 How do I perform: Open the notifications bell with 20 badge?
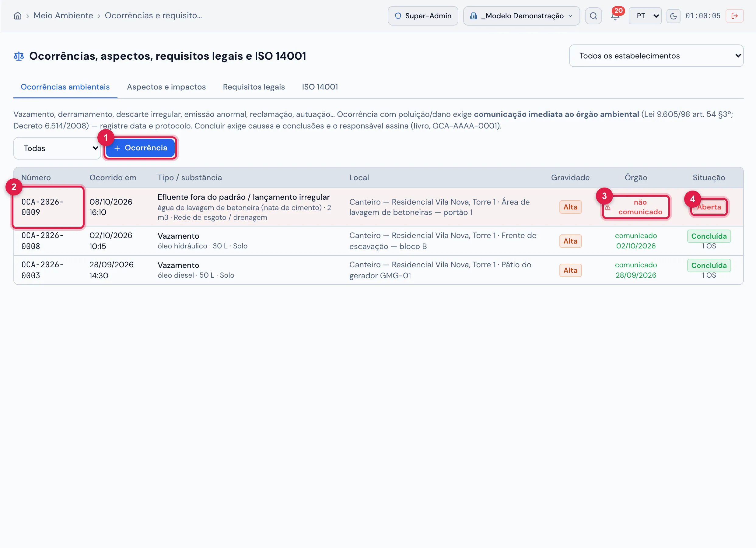[x=615, y=16]
